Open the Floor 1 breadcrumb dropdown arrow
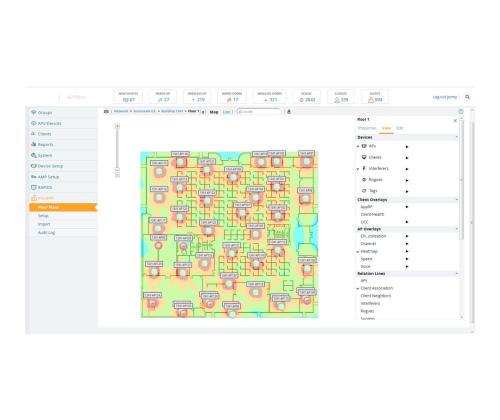Screen dimensions: 500x420 [203, 112]
